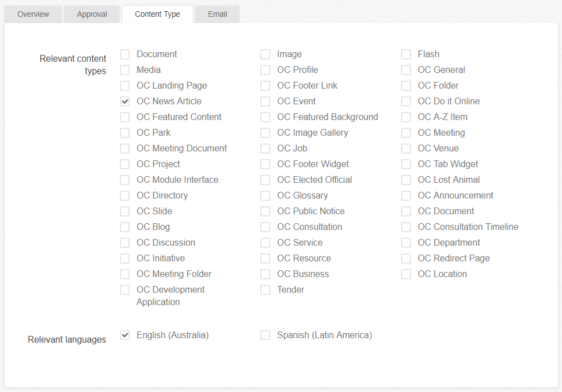
Task: Check OC Public Notice
Action: (265, 211)
